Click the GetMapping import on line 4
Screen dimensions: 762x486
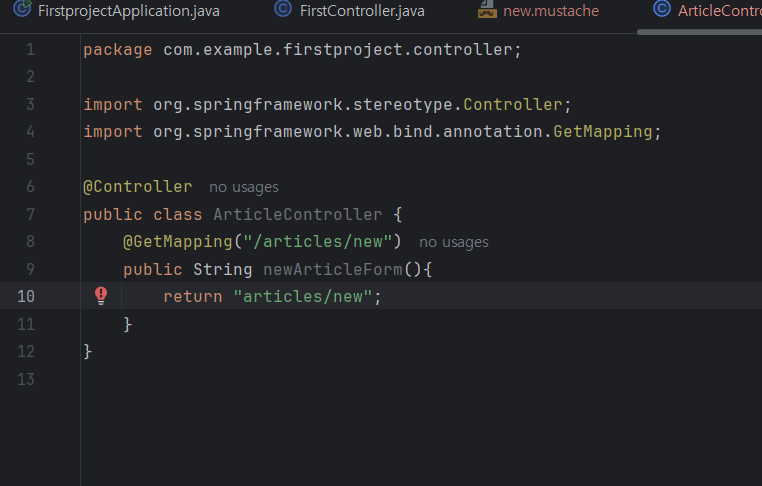pos(603,132)
